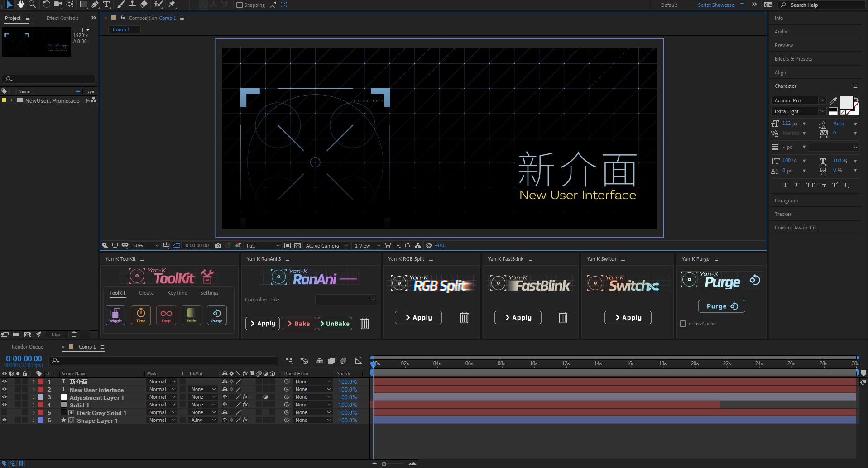Select the Hand tool in the toolbar
This screenshot has width=868, height=468.
[x=21, y=5]
